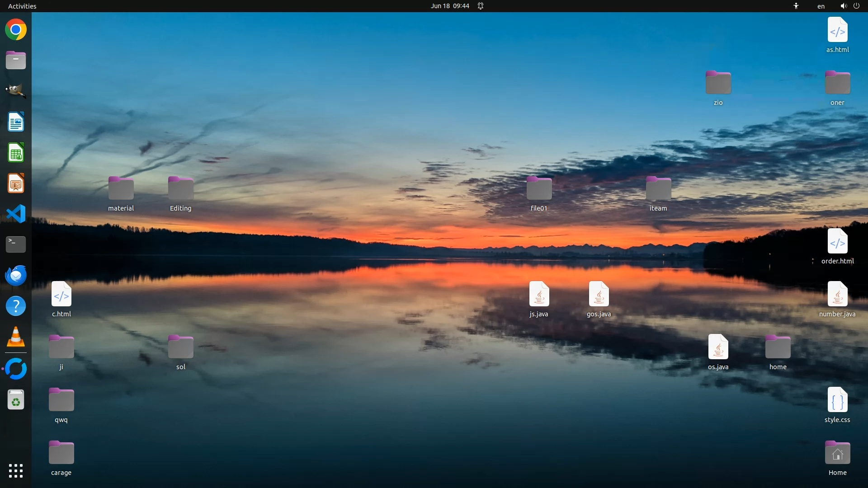Expand the system power menu
The width and height of the screenshot is (868, 488).
(856, 6)
